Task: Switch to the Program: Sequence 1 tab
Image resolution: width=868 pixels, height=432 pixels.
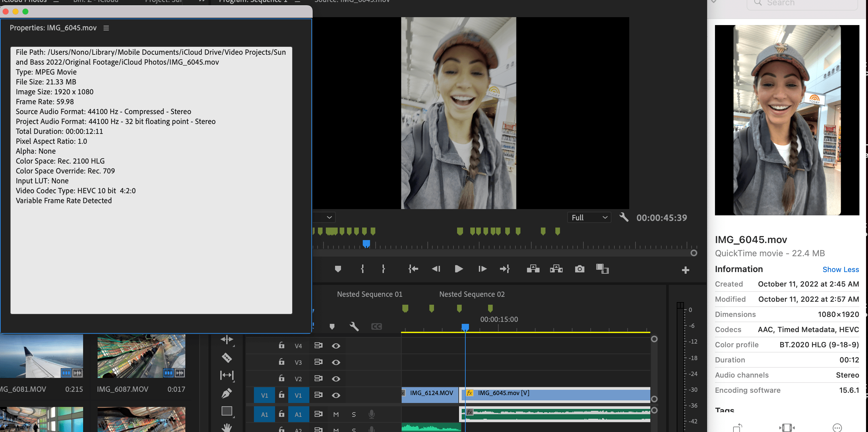Action: pos(252,1)
